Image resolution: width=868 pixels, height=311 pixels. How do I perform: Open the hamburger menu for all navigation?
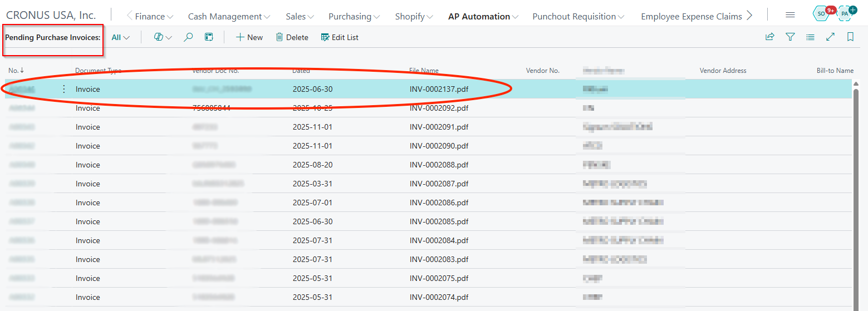click(x=790, y=15)
